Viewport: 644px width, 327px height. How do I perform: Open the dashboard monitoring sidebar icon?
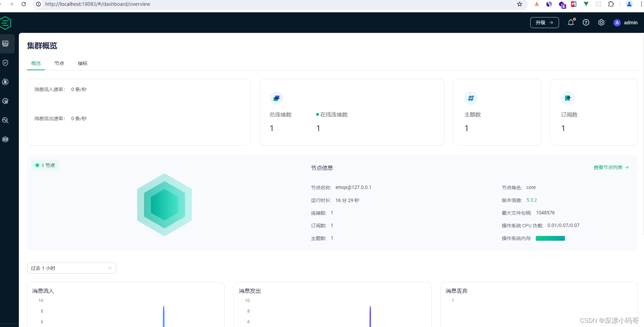[x=5, y=43]
